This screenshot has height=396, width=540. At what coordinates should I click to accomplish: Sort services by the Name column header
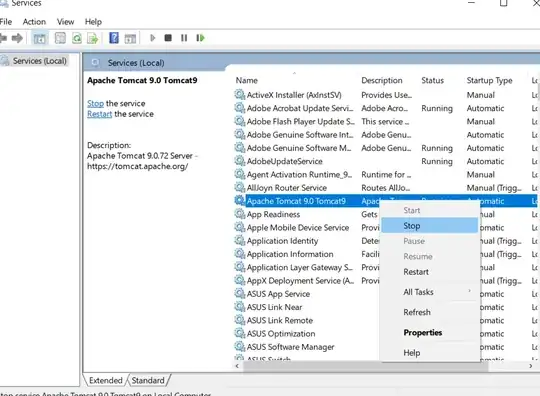point(247,81)
